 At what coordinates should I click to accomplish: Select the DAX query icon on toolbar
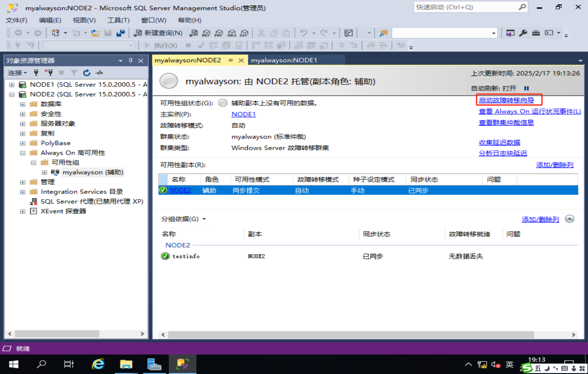click(243, 34)
